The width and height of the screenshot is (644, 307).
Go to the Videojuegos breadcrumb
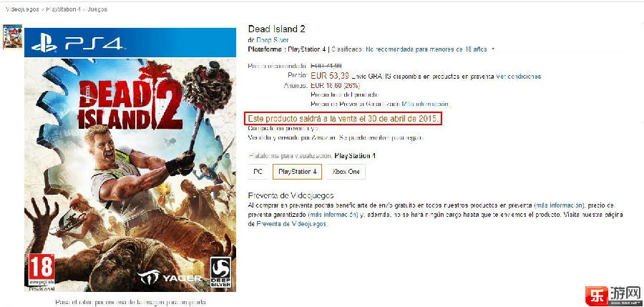(23, 9)
